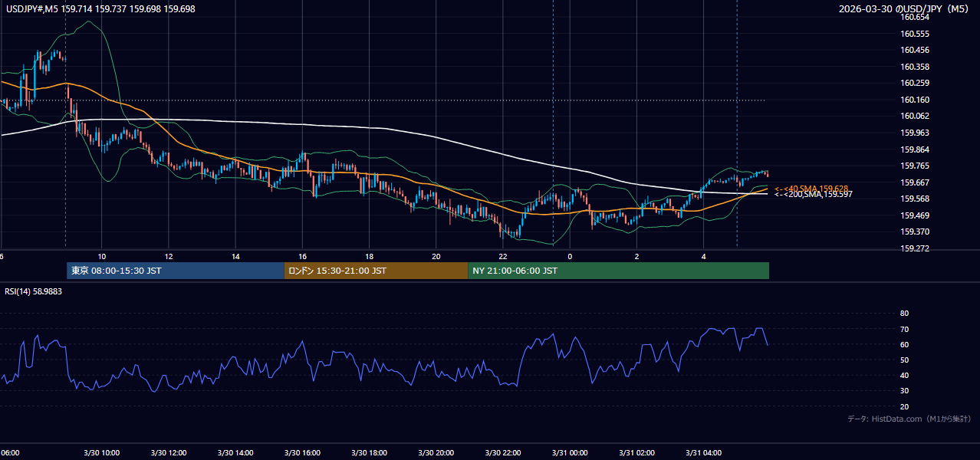Click price axis label 159.568
980x460 pixels.
915,199
